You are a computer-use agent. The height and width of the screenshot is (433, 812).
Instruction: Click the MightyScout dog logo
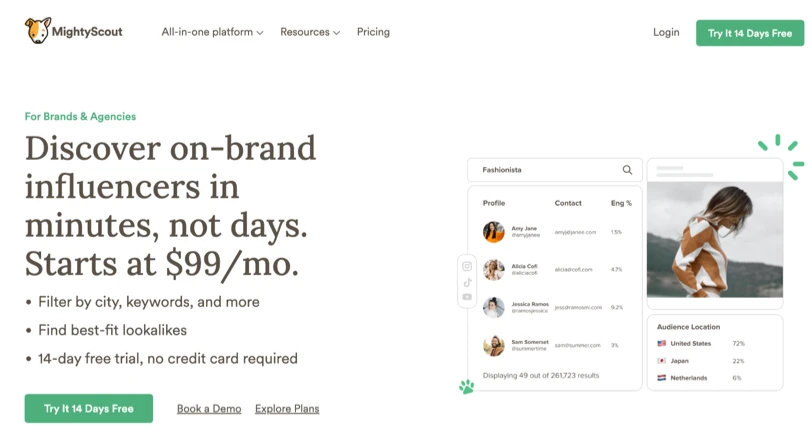tap(38, 31)
